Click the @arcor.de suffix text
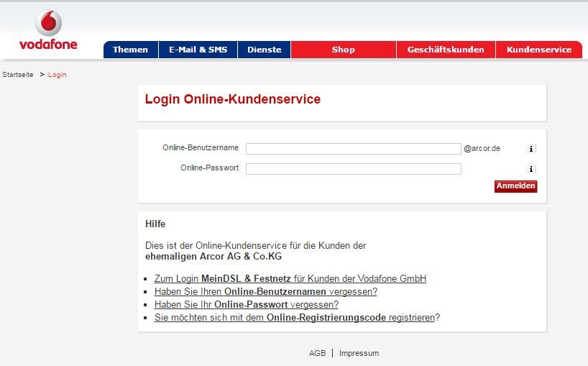The width and height of the screenshot is (588, 366). point(482,149)
